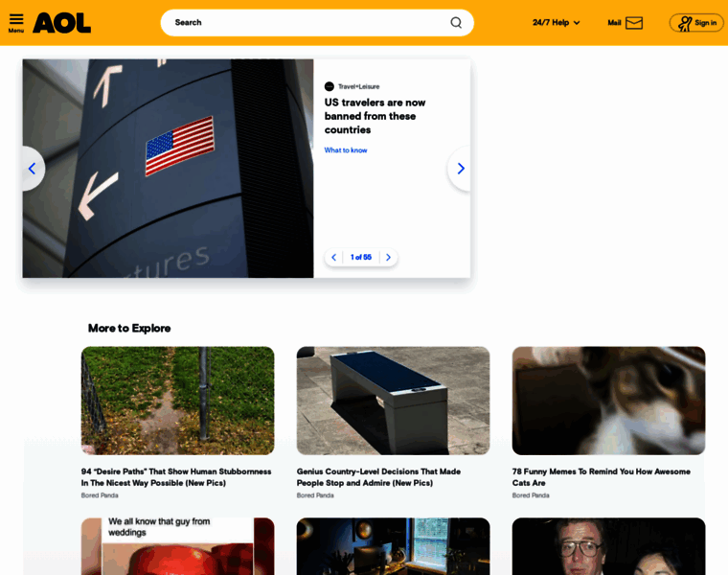Viewport: 728px width, 575px height.
Task: Open the dark room with window thumbnail
Action: (x=394, y=546)
